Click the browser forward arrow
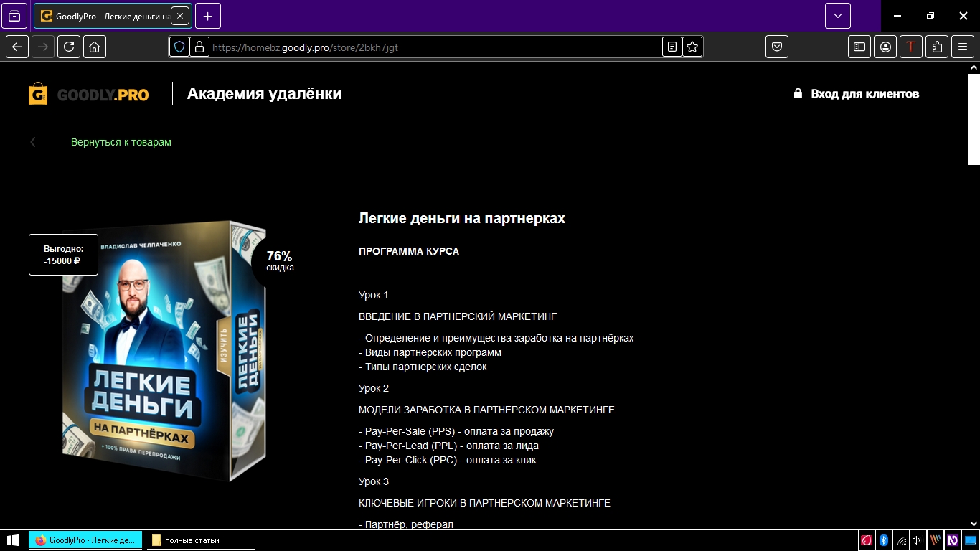Viewport: 980px width, 551px height. 43,47
